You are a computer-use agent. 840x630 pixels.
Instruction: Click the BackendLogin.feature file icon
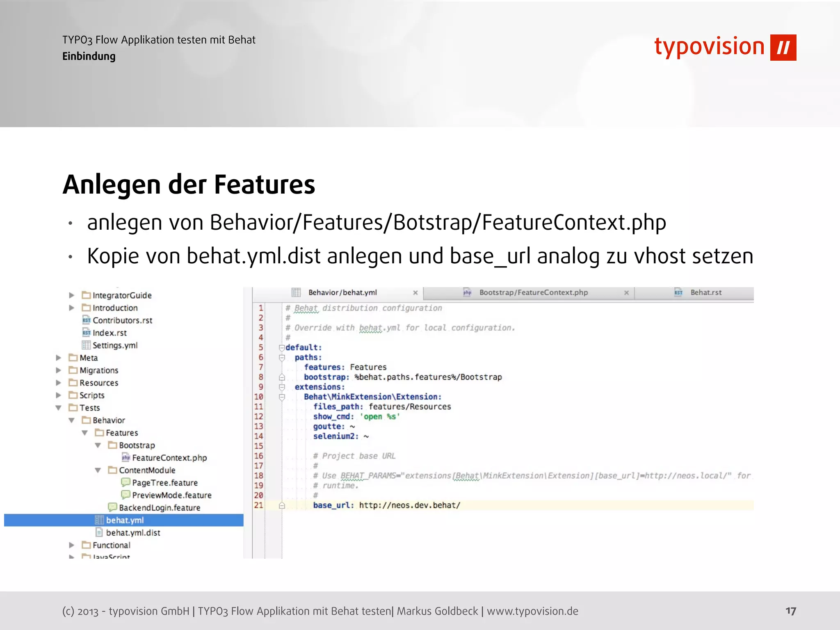[112, 508]
